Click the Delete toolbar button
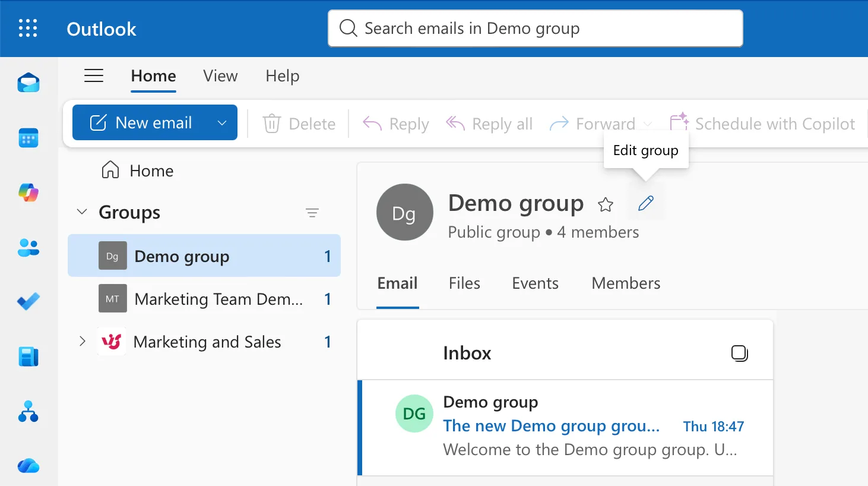Viewport: 868px width, 486px height. pos(299,124)
